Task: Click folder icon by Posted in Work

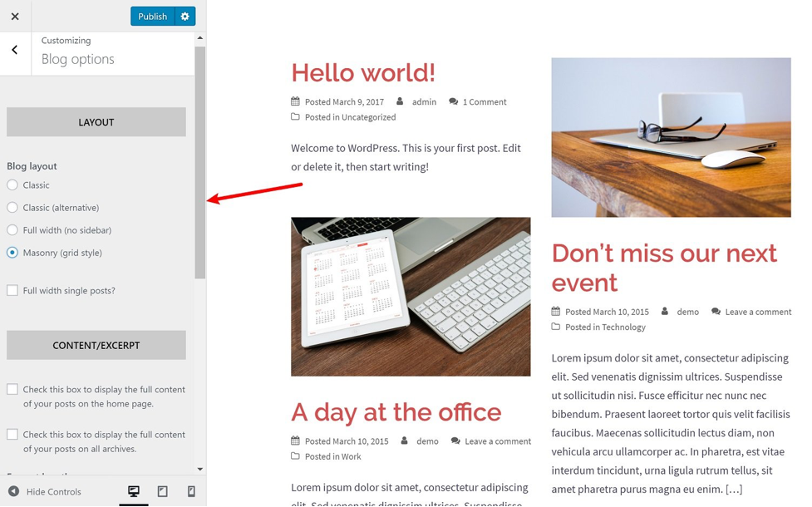Action: (x=295, y=455)
